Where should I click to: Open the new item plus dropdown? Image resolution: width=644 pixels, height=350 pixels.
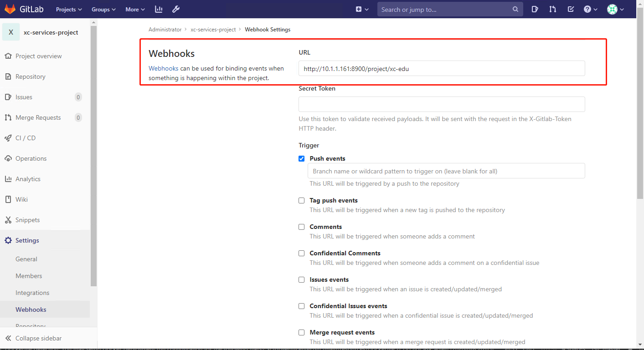pos(362,9)
